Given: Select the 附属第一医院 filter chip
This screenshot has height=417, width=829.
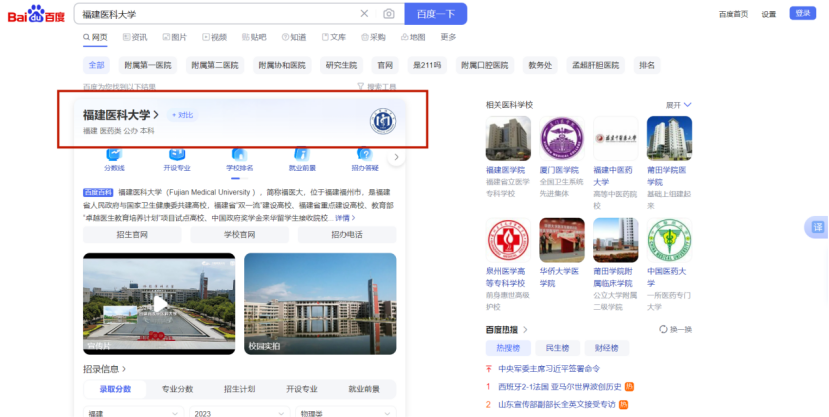Looking at the screenshot, I should pos(148,66).
